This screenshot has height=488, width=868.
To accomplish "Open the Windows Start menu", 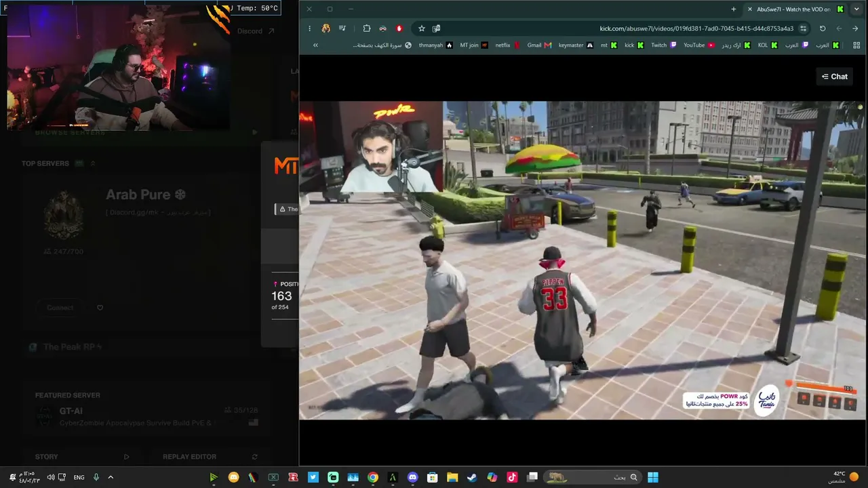I will 652,477.
